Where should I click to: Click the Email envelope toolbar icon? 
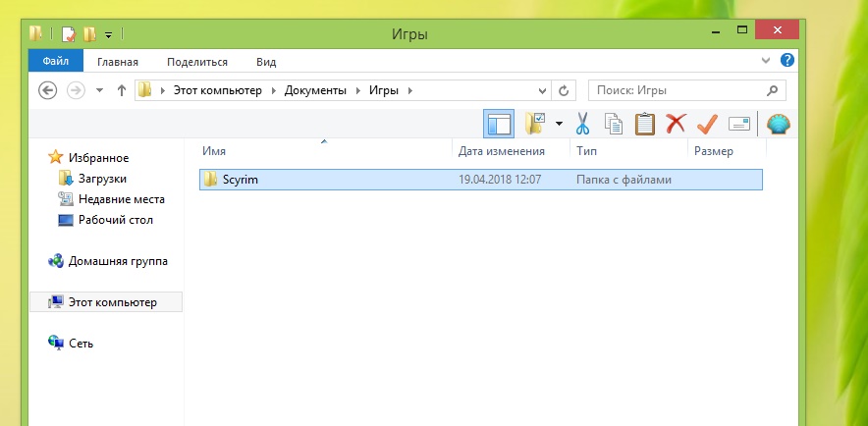739,124
